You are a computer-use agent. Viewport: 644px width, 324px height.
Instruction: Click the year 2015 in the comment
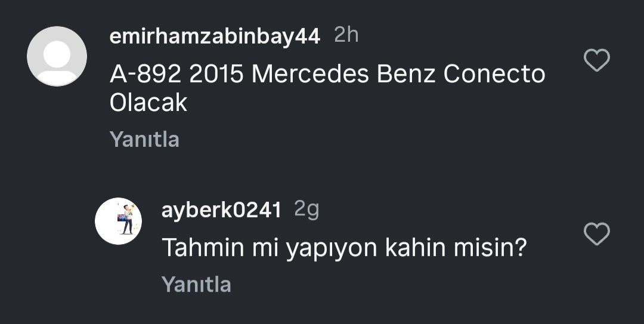[216, 75]
